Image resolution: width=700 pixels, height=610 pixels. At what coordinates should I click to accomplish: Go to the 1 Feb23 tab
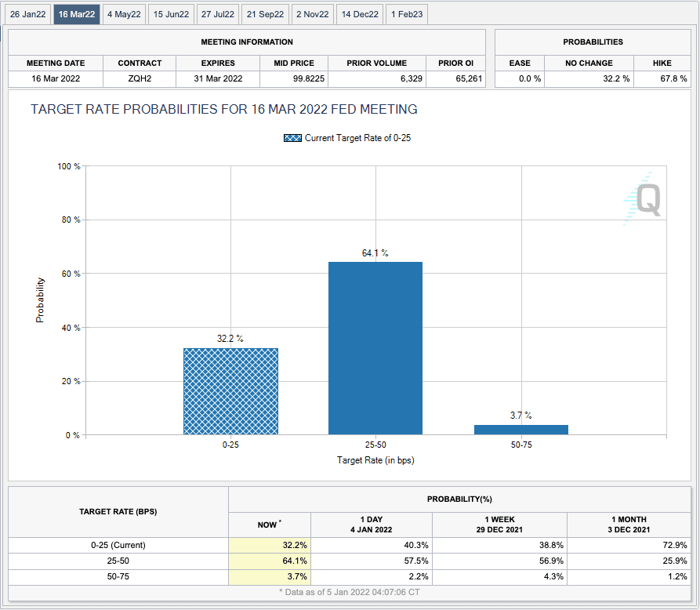407,14
